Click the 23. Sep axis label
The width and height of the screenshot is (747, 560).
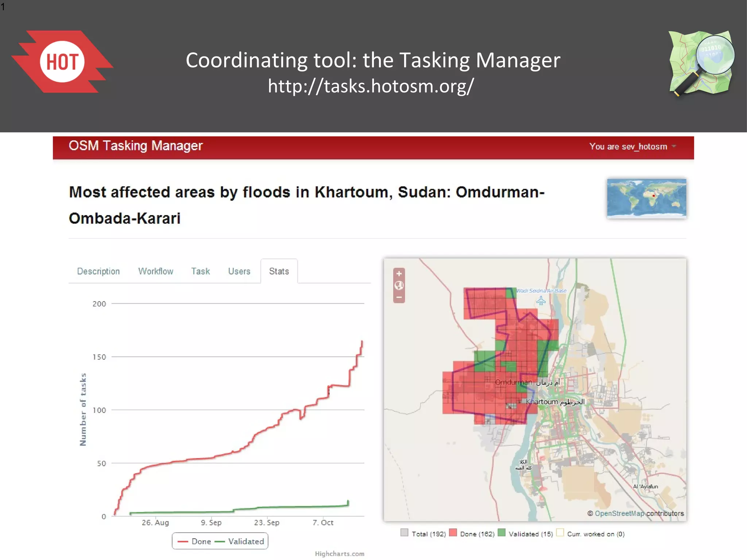pos(267,522)
